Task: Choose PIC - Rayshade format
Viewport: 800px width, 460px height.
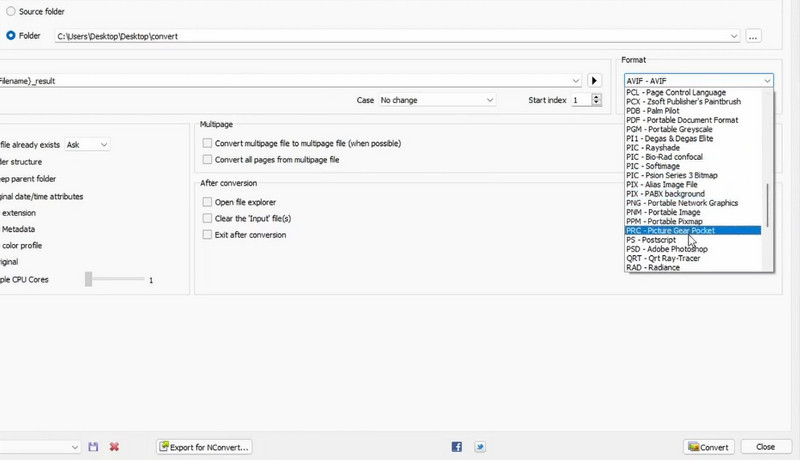Action: (693, 147)
